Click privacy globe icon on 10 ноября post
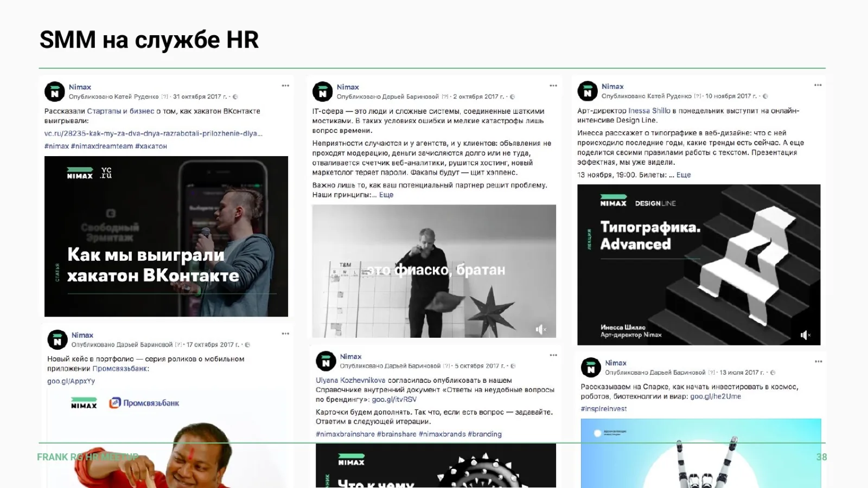Viewport: 868px width, 488px height. (x=765, y=97)
